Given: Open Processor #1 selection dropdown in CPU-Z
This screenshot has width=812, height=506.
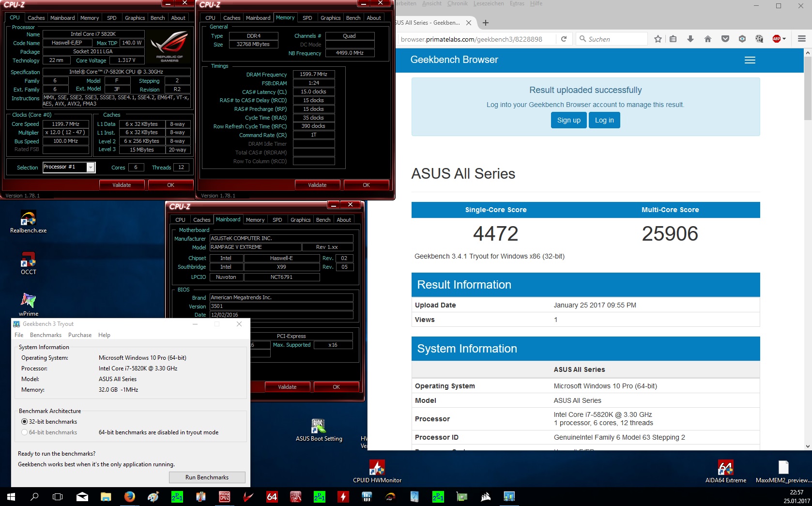Looking at the screenshot, I should click(x=91, y=167).
